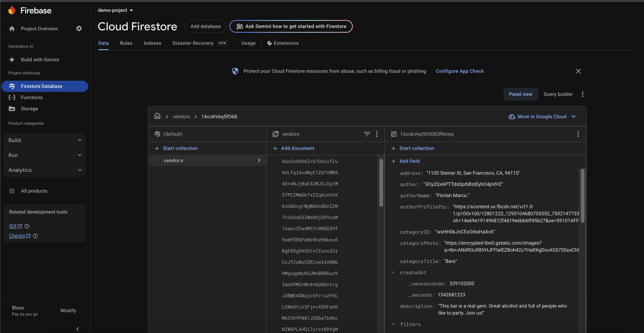Switch to the Rules tab
The image size is (644, 333).
click(126, 43)
